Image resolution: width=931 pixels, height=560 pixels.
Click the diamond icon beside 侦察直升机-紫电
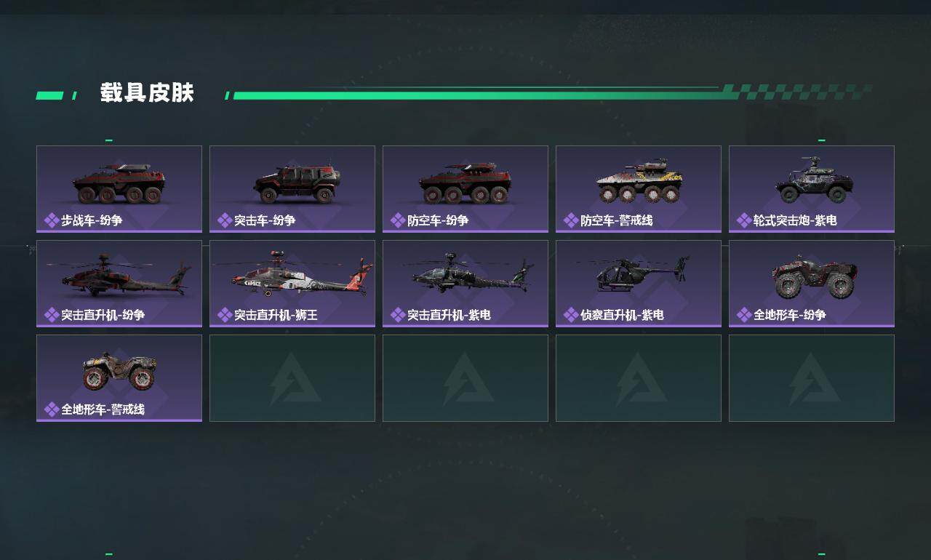[571, 315]
